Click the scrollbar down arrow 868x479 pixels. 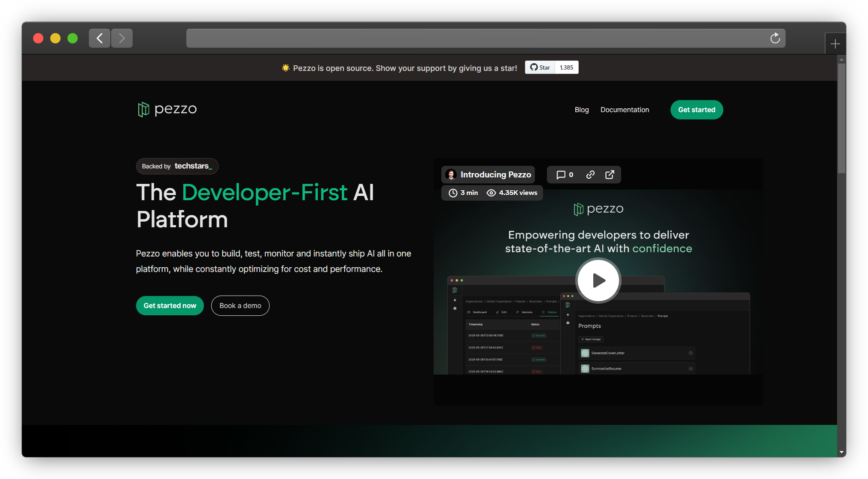[x=841, y=452]
